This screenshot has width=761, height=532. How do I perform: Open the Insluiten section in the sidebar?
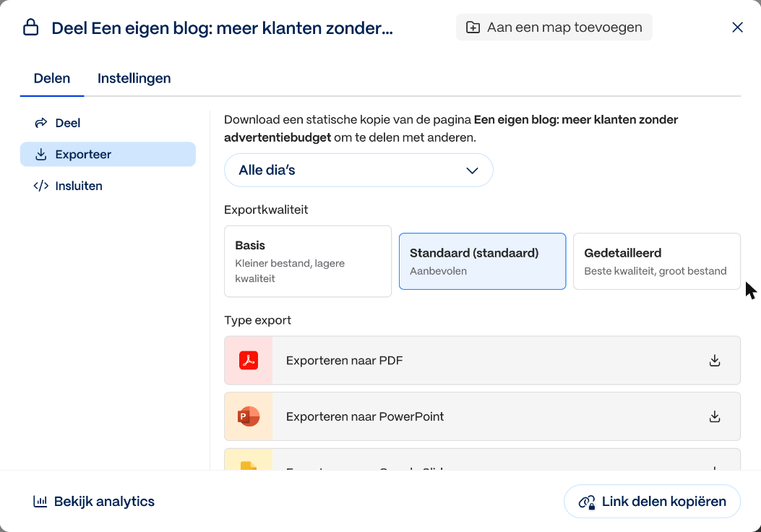tap(108, 186)
